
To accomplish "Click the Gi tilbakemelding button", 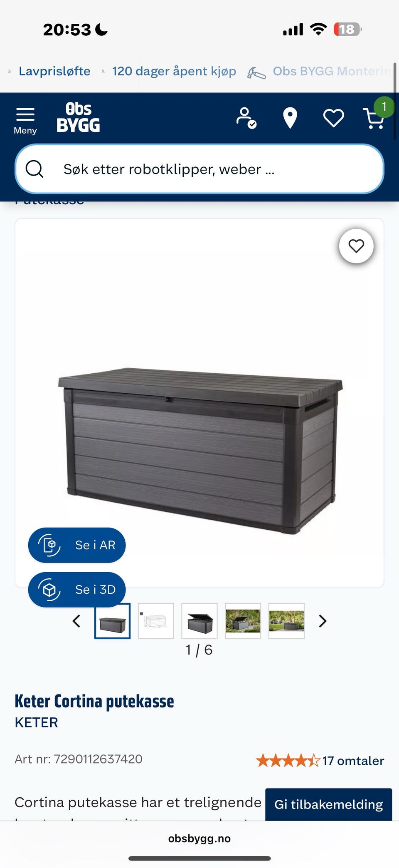I will pos(329,804).
